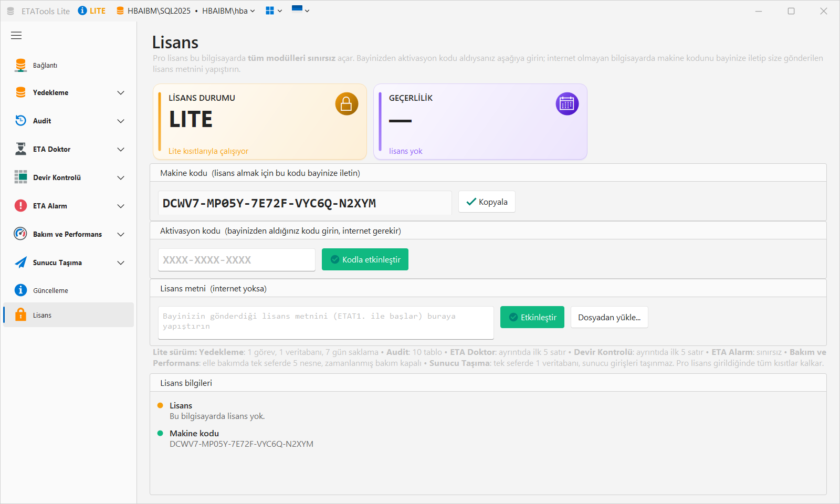Open the language flag dropdown
Image resolution: width=840 pixels, height=504 pixels.
(300, 9)
